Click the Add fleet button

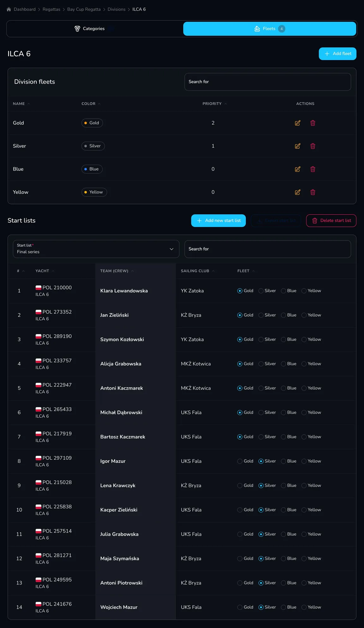pos(337,54)
